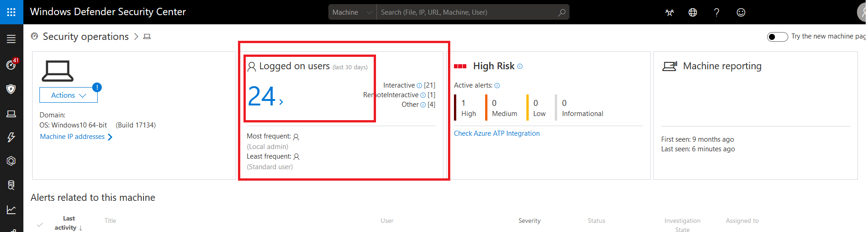Click the user profile avatar
The image size is (868, 232).
coord(862,12)
